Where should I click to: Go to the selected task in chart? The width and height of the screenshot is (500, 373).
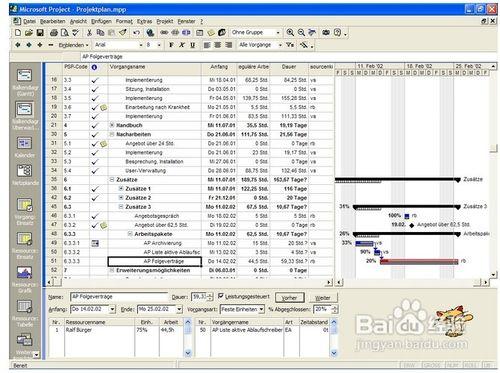312,33
